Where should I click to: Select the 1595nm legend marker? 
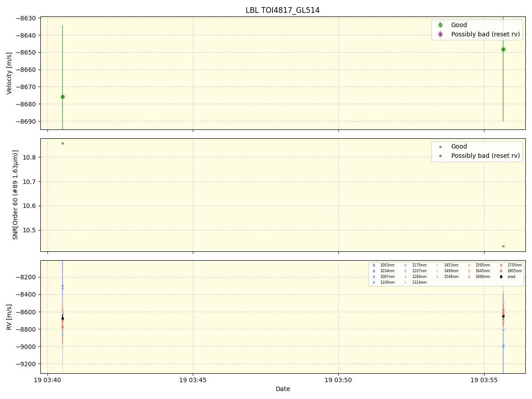469,265
